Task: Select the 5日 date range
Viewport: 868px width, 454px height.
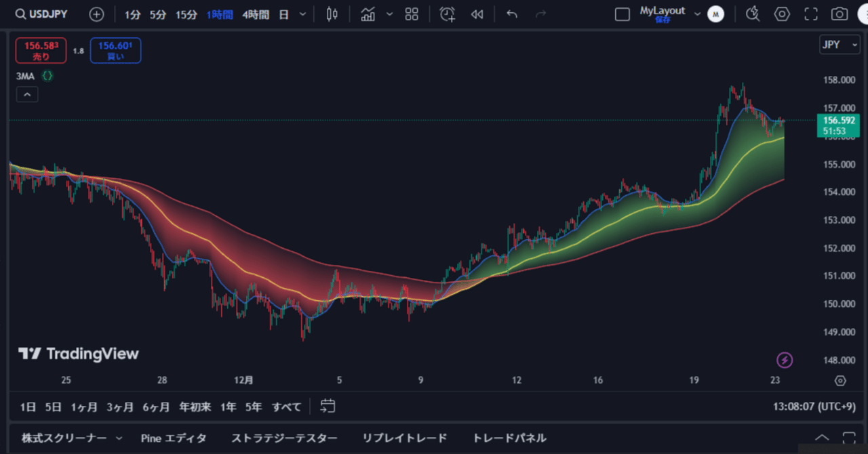Action: pyautogui.click(x=53, y=407)
